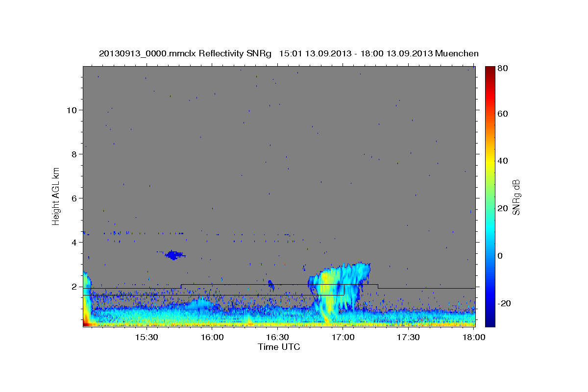Click the colorbar value 80

(x=503, y=69)
